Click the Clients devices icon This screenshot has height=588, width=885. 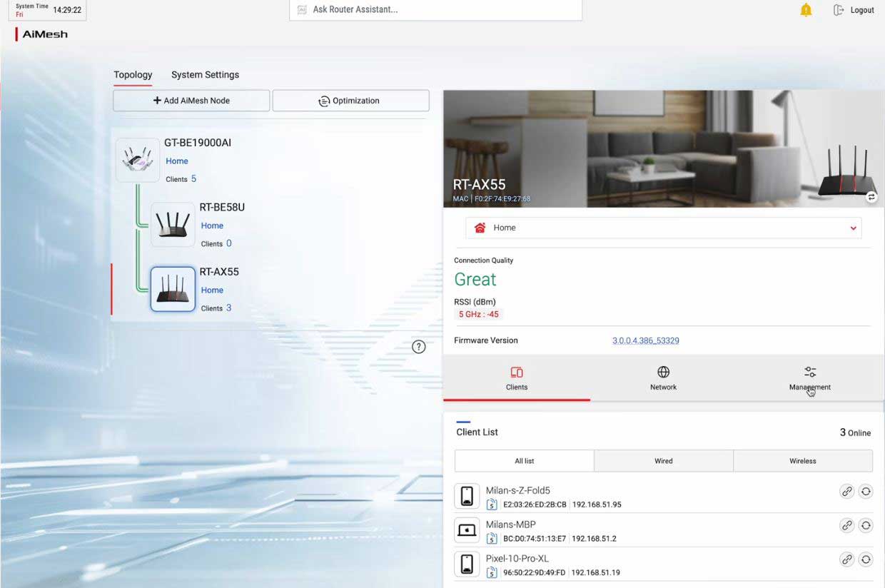517,372
